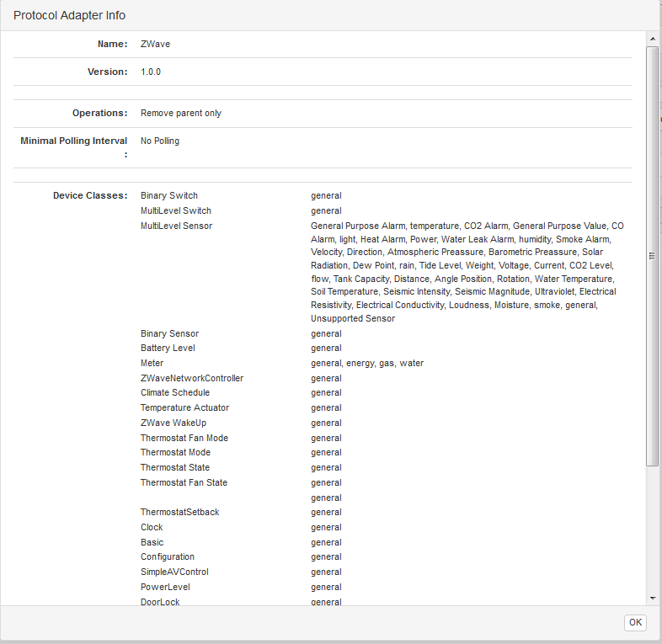Screen dimensions: 662x644
Task: Select the Thermostat Fan Mode entry
Action: (184, 438)
